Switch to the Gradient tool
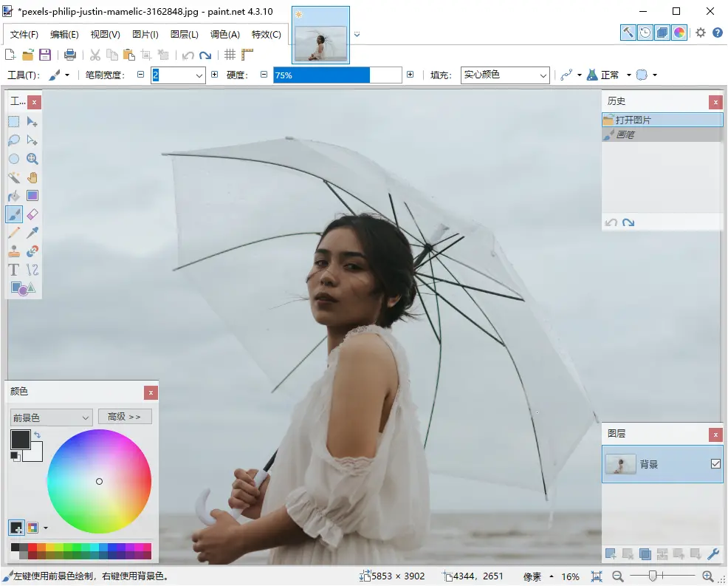This screenshot has width=728, height=586. point(32,196)
